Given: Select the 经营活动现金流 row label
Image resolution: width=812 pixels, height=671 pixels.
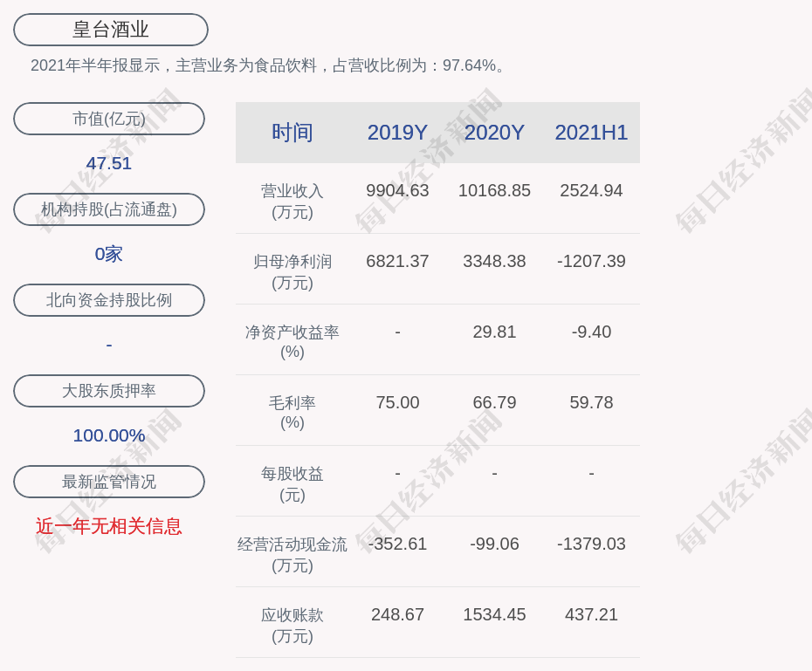Looking at the screenshot, I should tap(292, 555).
